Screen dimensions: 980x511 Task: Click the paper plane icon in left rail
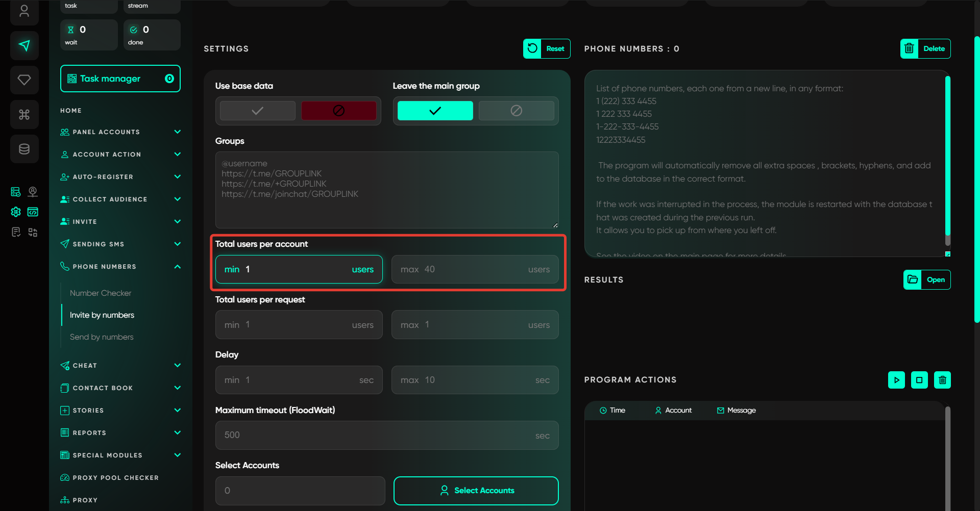tap(24, 46)
